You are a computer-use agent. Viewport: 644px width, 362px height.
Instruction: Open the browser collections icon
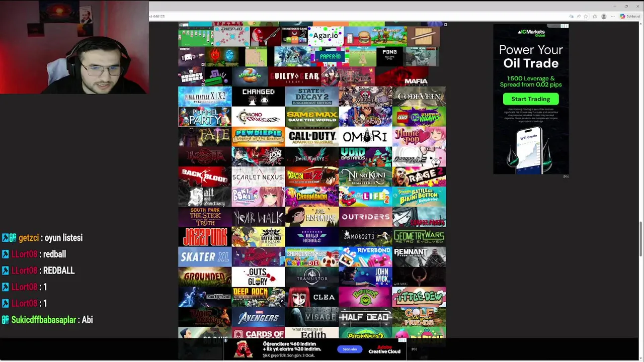[595, 16]
